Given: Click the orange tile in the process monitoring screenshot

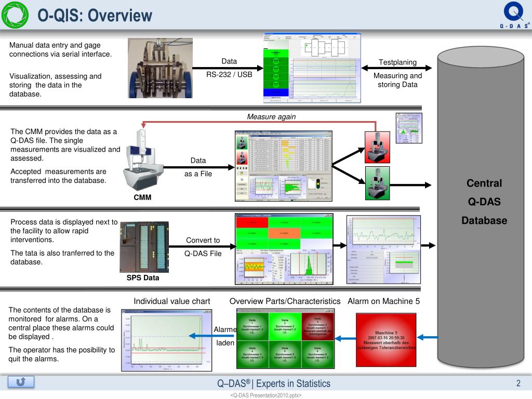Looking at the screenshot, I should click(284, 233).
